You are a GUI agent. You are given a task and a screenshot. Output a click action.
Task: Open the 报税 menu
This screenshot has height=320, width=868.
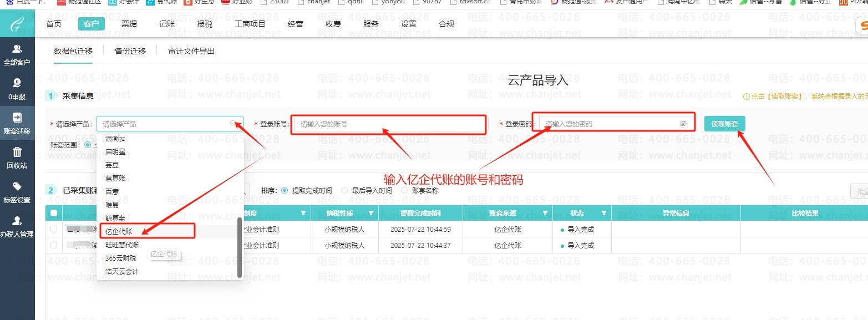(x=205, y=24)
